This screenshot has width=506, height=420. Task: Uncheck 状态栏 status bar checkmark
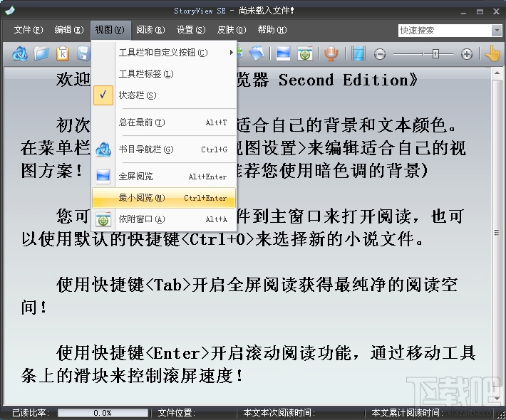103,95
